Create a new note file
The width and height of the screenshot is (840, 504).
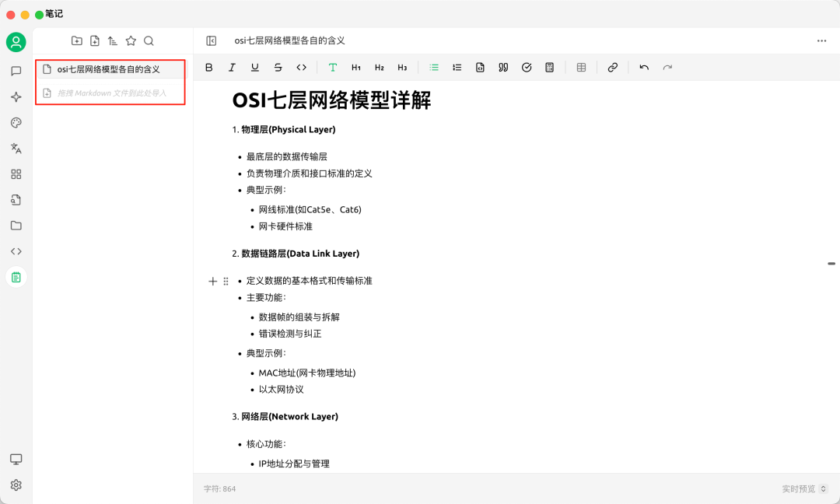[x=95, y=41]
